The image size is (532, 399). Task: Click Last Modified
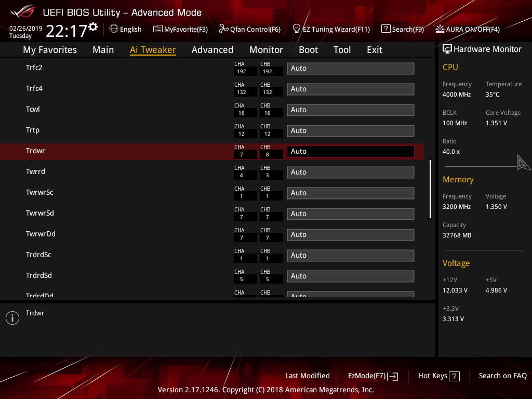(308, 376)
